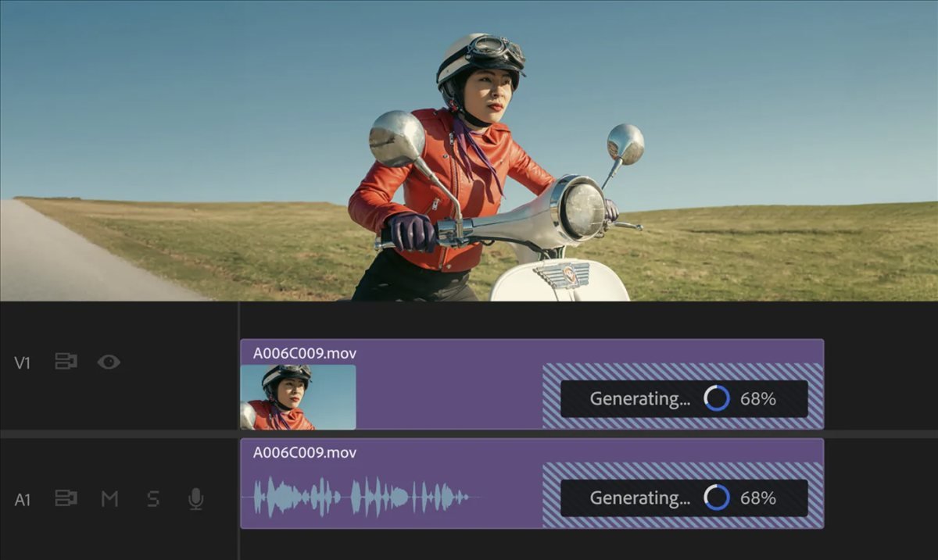Select the A006C009.mov clip name on A1
The height and width of the screenshot is (560, 938).
point(304,452)
